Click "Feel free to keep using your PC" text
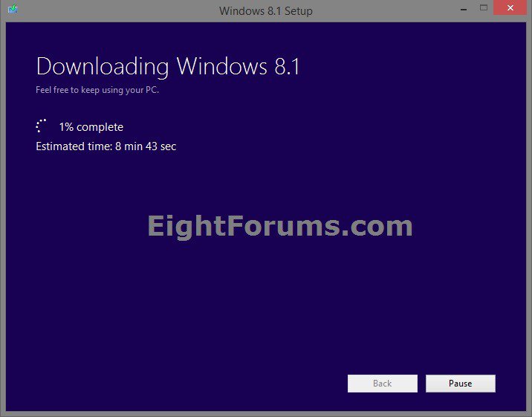 97,91
